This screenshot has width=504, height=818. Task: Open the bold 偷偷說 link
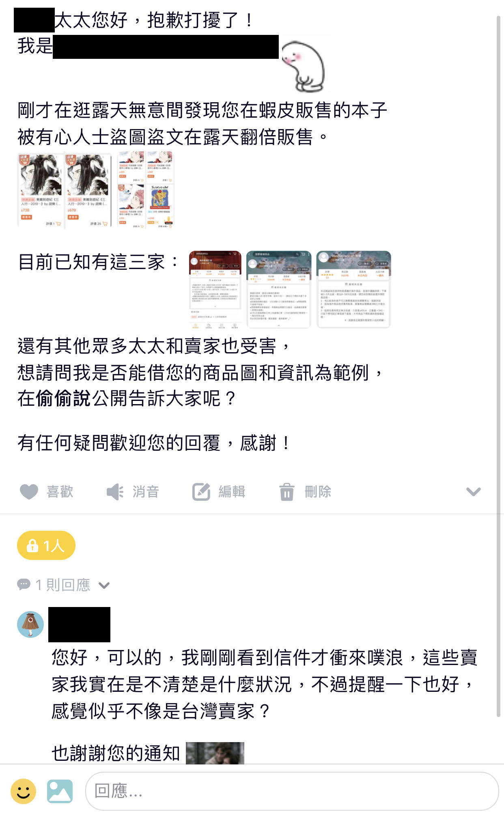point(63,398)
